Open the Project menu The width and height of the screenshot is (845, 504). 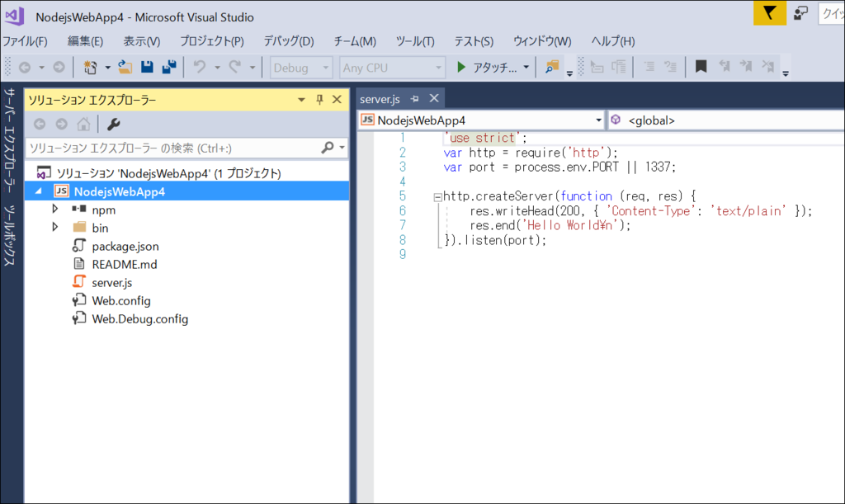212,41
